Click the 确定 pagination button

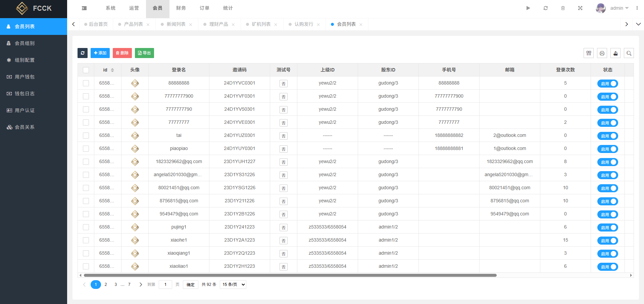point(191,285)
